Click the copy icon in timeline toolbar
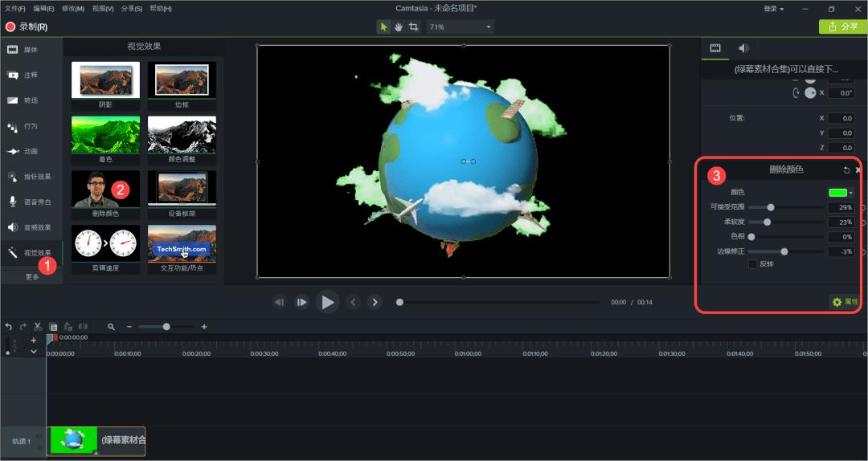The height and width of the screenshot is (461, 868). tap(53, 327)
